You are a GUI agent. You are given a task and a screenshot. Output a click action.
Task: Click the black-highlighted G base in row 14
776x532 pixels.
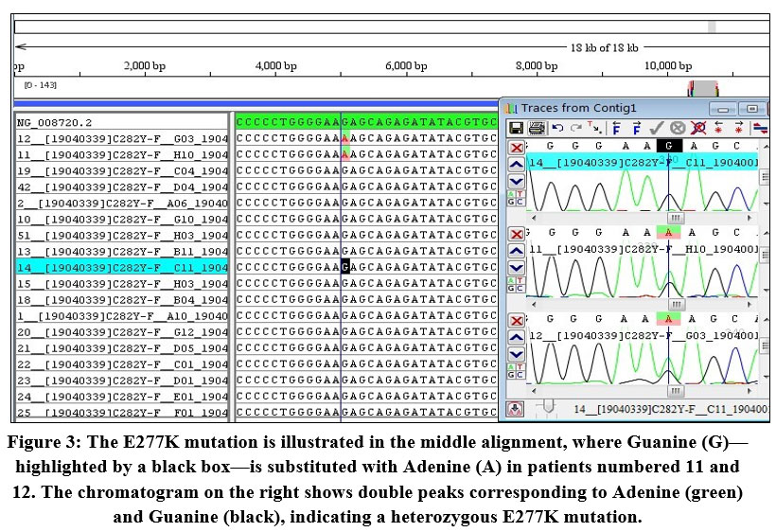(x=346, y=268)
